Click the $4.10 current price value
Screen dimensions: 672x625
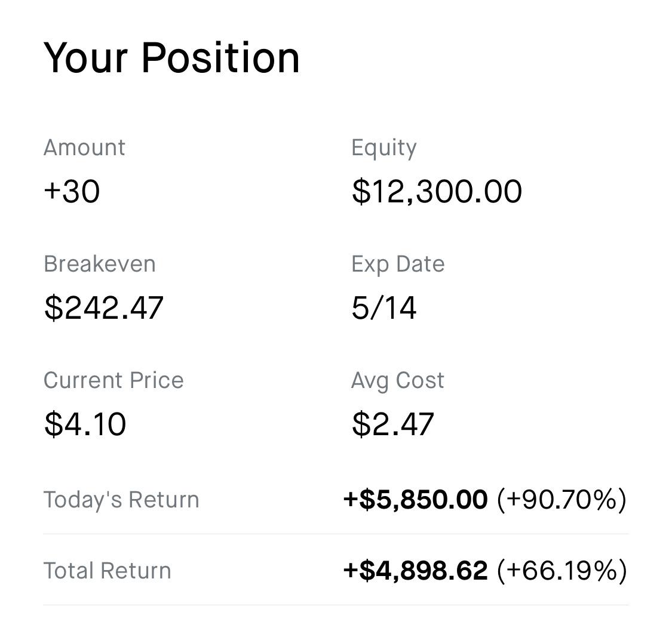[x=85, y=424]
